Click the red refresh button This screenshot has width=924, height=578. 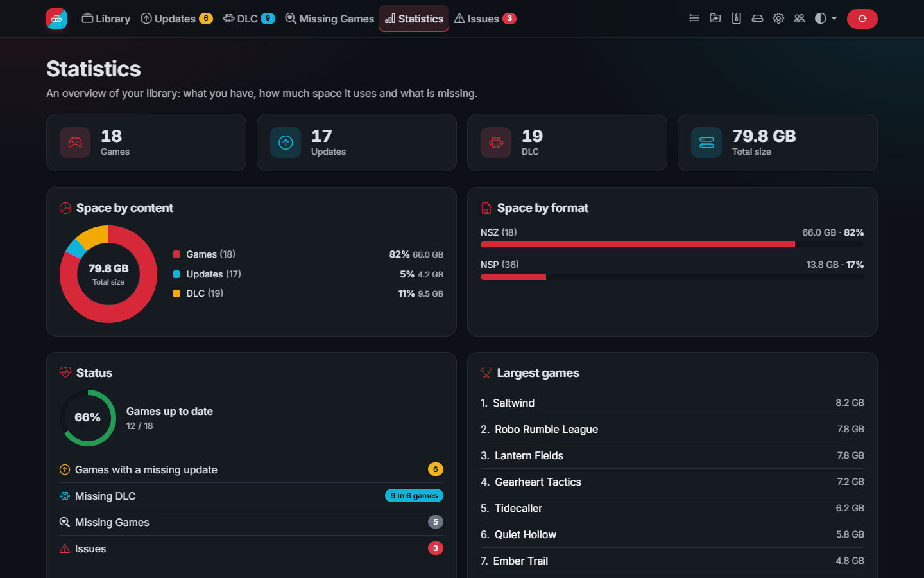(x=862, y=19)
